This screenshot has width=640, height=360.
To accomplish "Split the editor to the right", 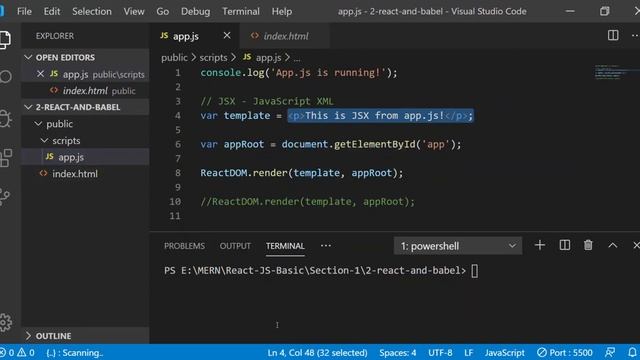I will point(613,36).
